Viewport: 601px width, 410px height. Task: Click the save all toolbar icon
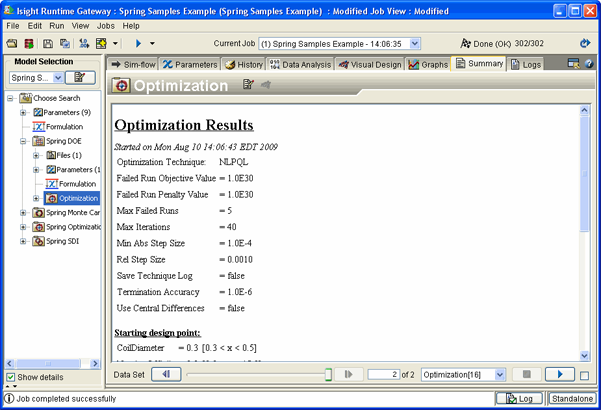click(65, 44)
